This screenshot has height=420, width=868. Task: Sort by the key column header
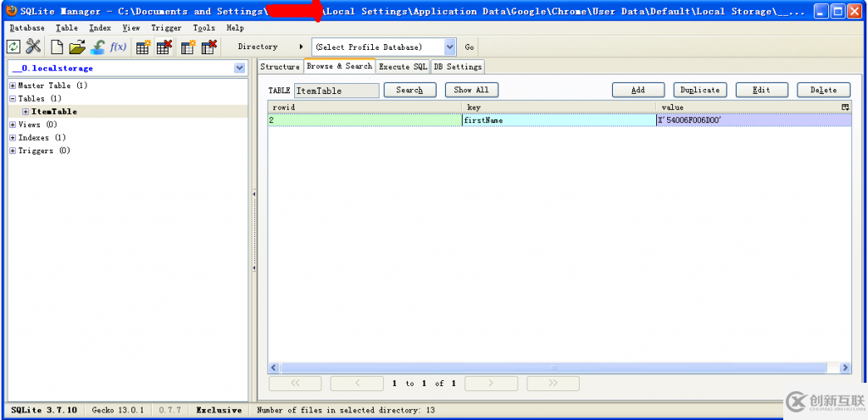pos(559,108)
